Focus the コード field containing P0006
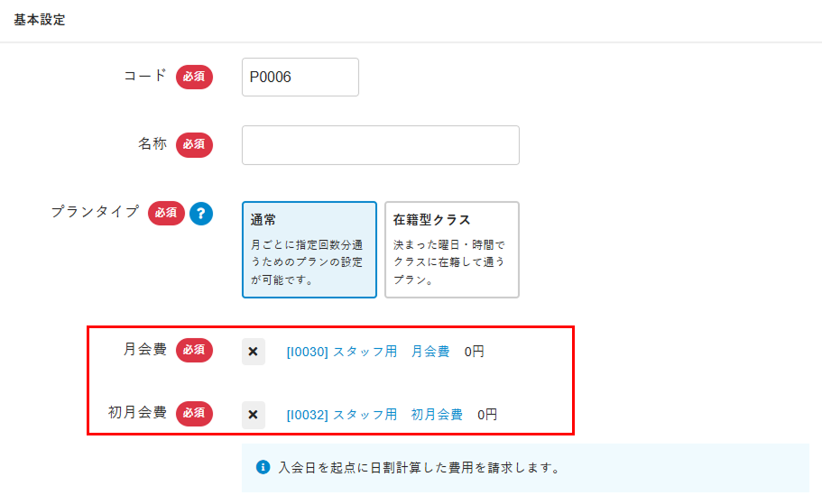The width and height of the screenshot is (822, 504). pyautogui.click(x=300, y=78)
